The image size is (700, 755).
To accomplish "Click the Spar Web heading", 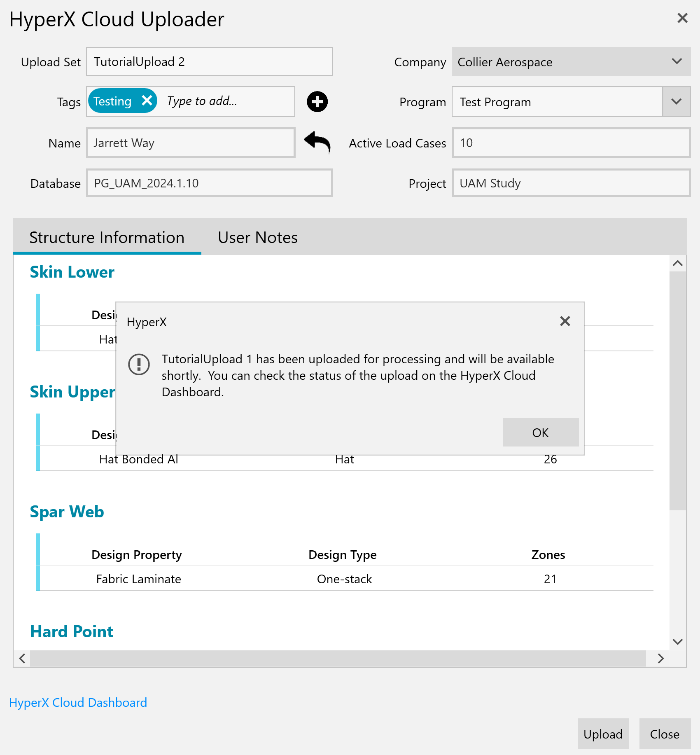I will [67, 512].
